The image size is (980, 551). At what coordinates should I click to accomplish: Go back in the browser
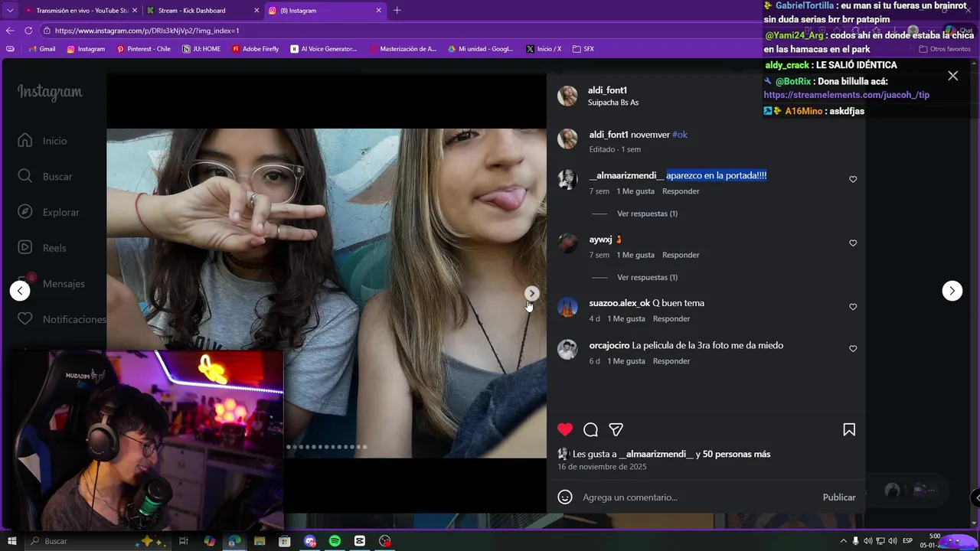(10, 31)
